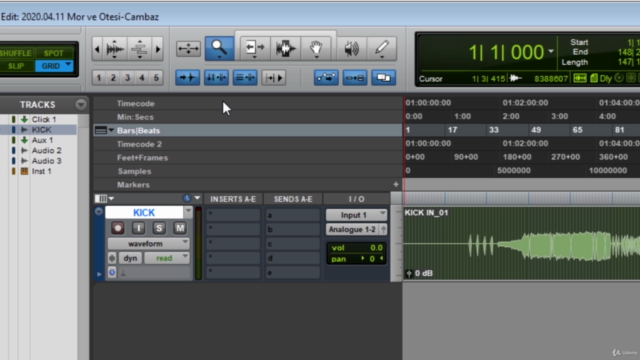Open the Tracks list menu
The height and width of the screenshot is (360, 640).
[x=81, y=105]
